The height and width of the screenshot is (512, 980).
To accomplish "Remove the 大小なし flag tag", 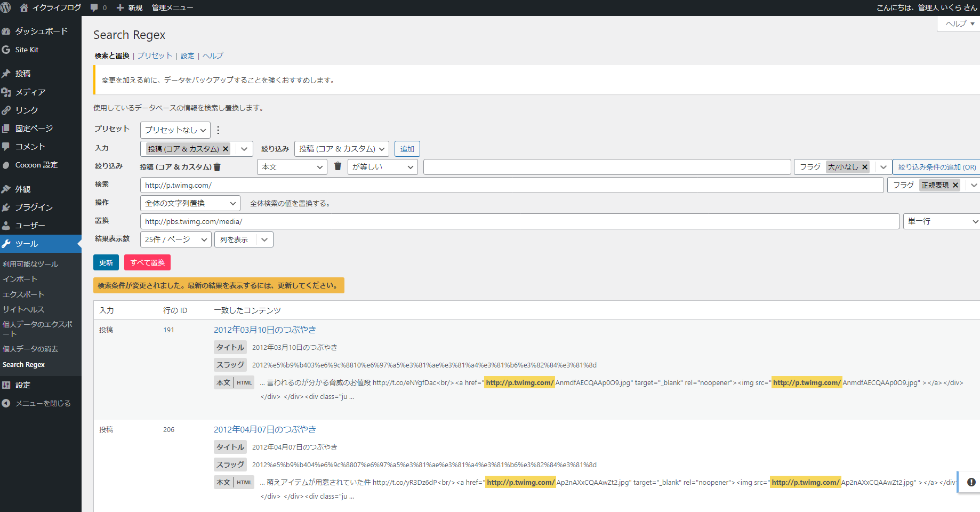I will click(x=865, y=167).
